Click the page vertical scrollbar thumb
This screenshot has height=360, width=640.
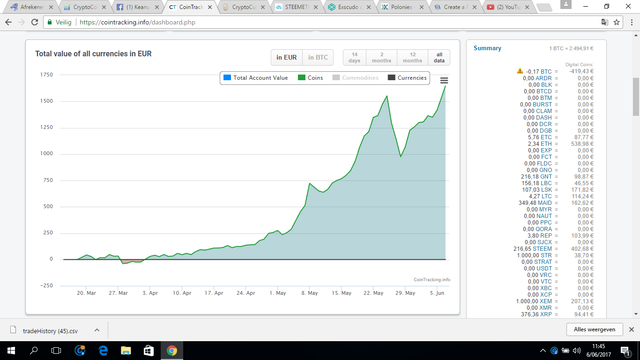pos(636,97)
